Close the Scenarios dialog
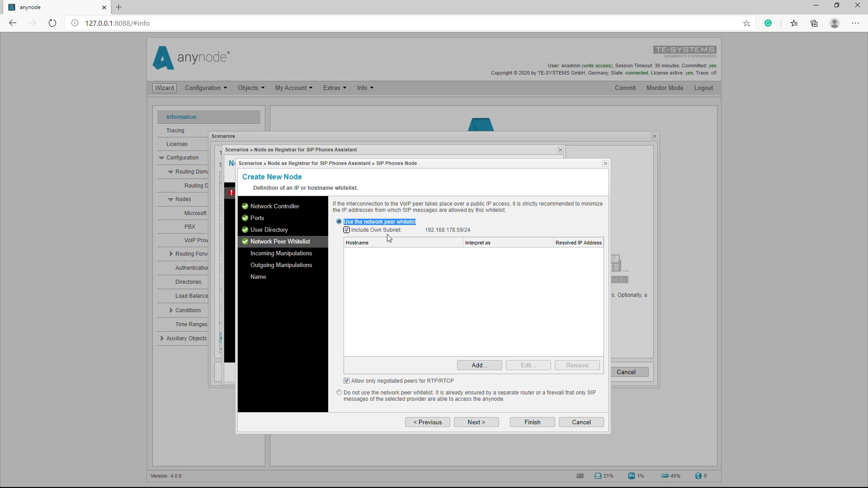868x488 pixels. 654,136
